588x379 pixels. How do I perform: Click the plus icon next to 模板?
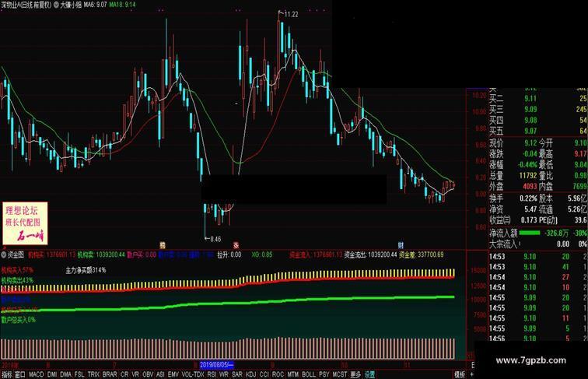coord(471,374)
